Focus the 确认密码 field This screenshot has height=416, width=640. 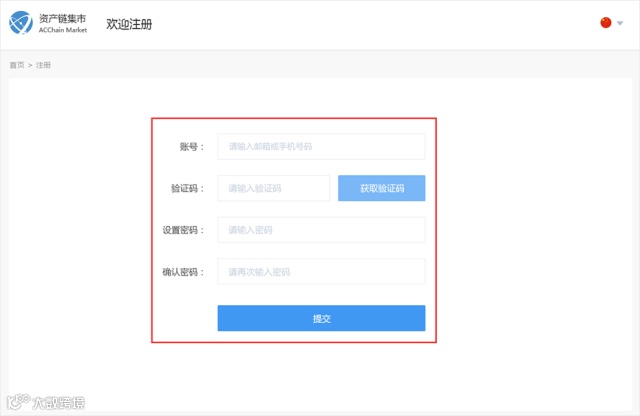pos(321,272)
